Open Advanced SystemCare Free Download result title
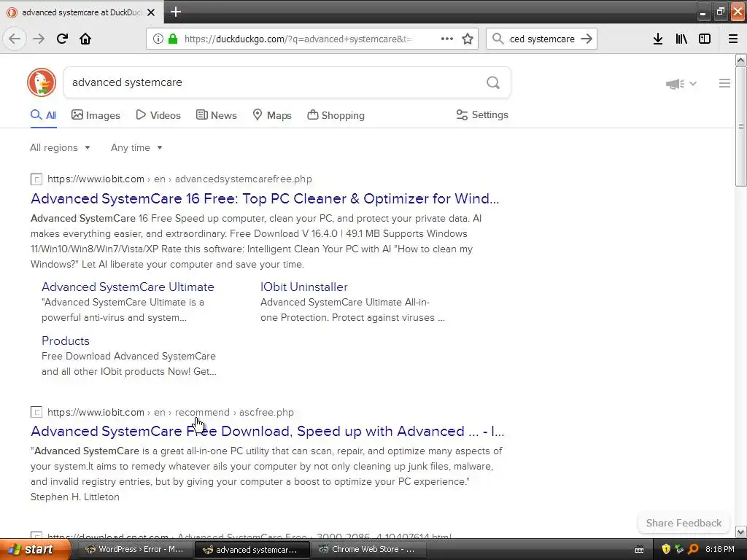Image resolution: width=747 pixels, height=560 pixels. coord(267,432)
